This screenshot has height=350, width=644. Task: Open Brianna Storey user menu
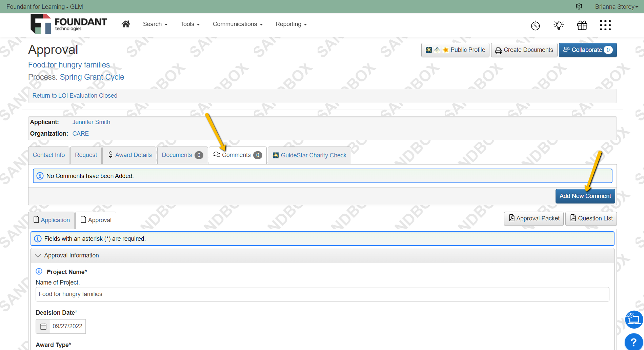tap(616, 7)
